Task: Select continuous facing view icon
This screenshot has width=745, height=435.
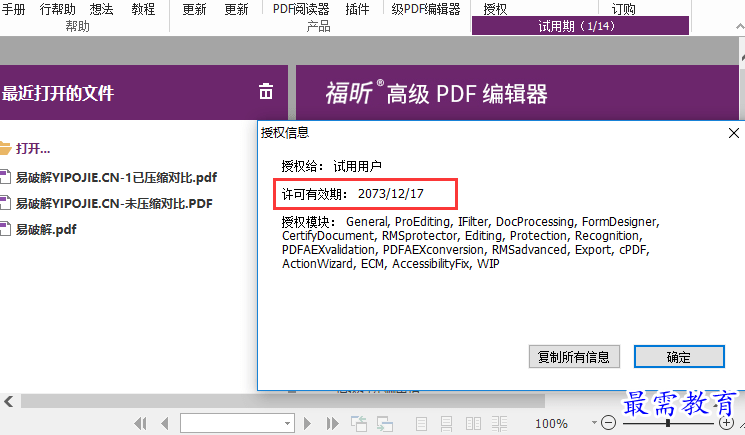Action: coord(499,423)
